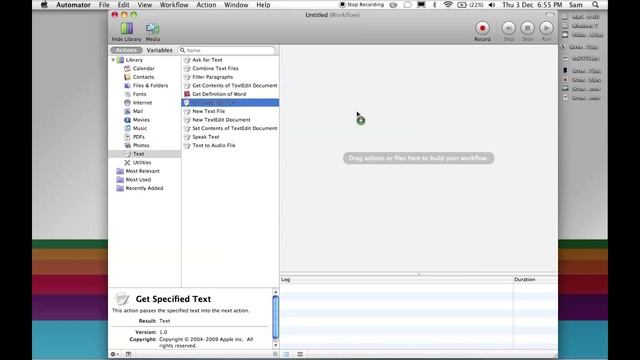
Task: Toggle the toolbar pill button in title bar
Action: [x=550, y=15]
